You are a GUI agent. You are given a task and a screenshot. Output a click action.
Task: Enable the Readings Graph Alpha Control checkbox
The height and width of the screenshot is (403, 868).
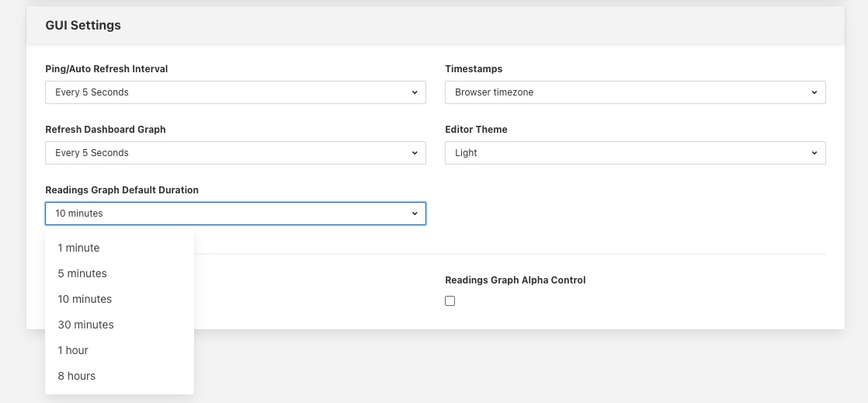(450, 301)
